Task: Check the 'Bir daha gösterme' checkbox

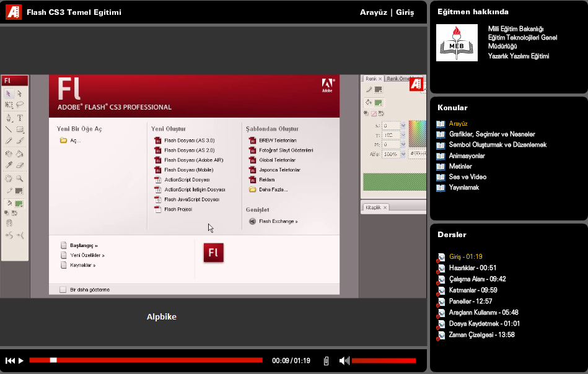Action: [x=63, y=290]
